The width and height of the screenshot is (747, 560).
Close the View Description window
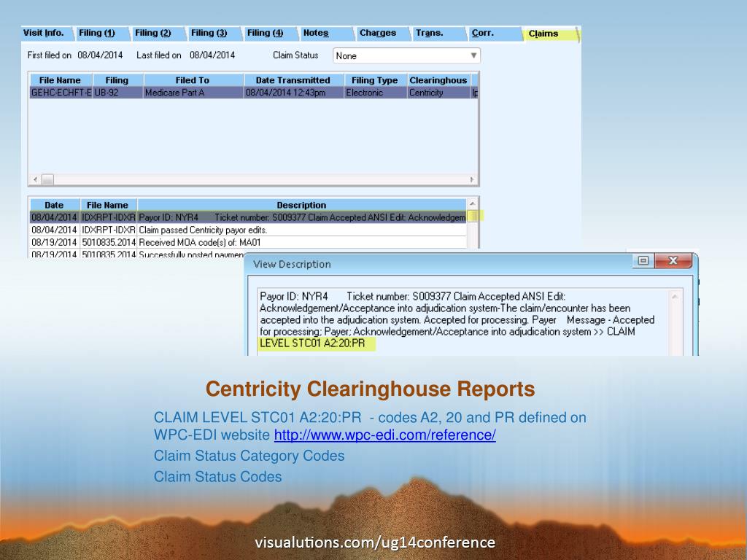click(673, 260)
